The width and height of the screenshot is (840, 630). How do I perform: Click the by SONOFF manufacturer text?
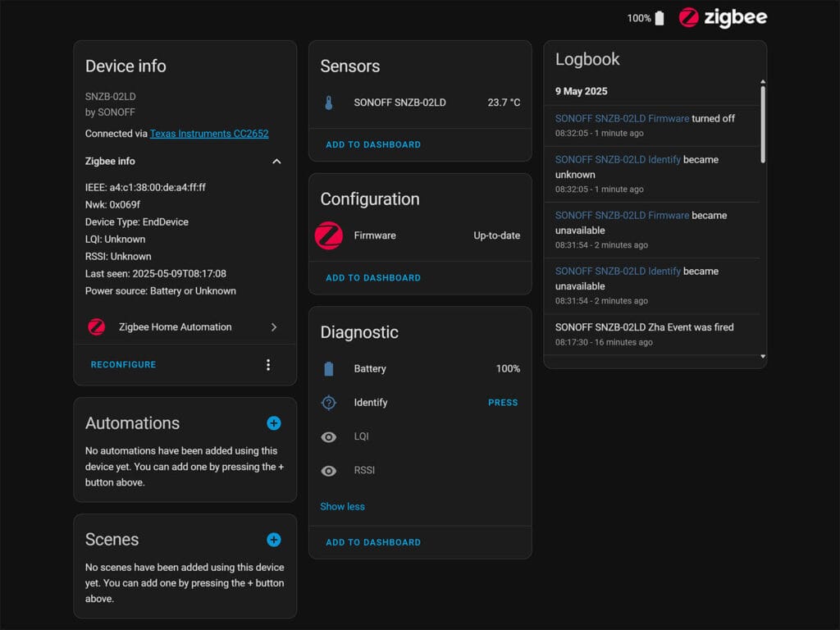[x=110, y=112]
